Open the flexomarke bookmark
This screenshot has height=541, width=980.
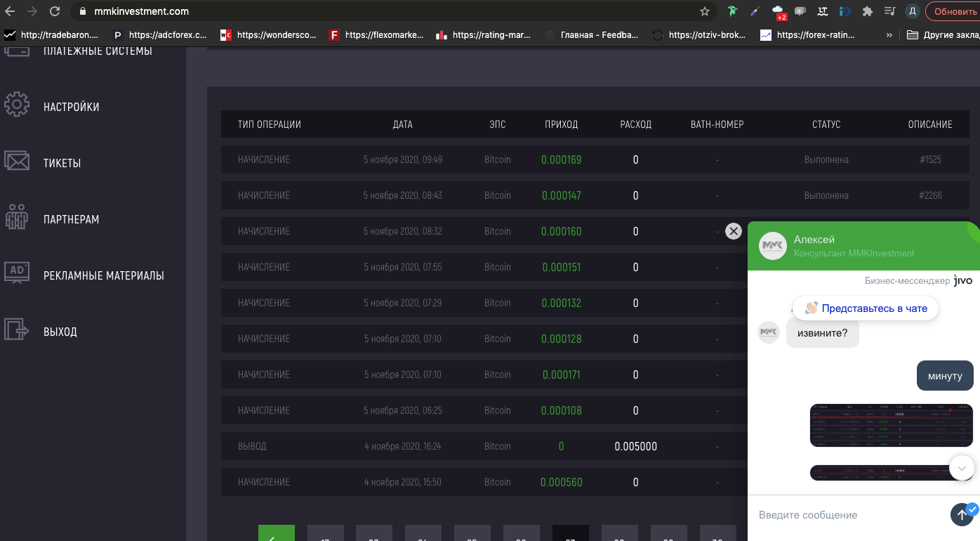tap(377, 34)
